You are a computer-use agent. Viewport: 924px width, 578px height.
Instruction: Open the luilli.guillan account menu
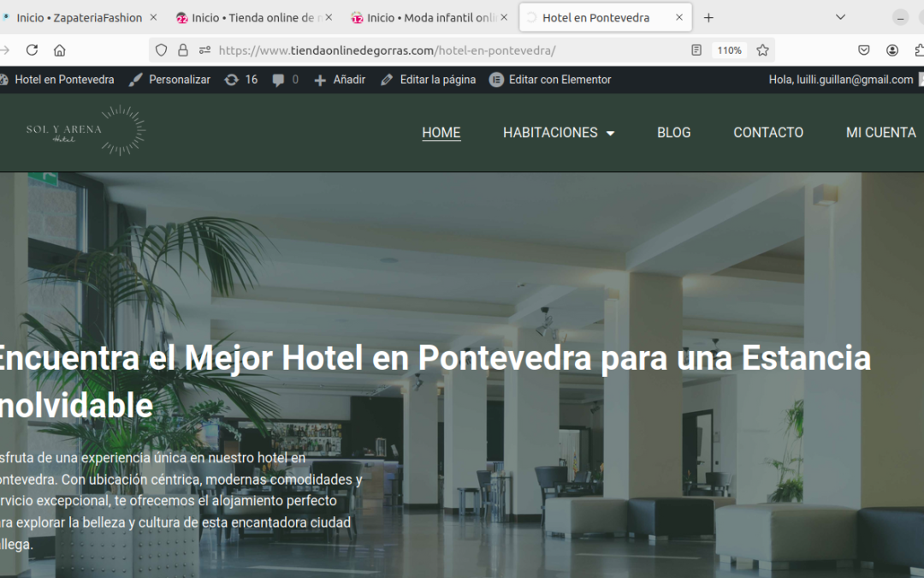click(844, 79)
